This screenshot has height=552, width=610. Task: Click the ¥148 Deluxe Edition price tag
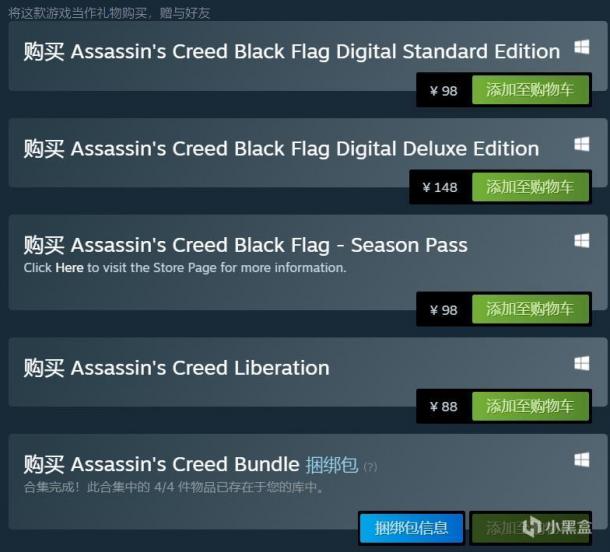pos(440,187)
